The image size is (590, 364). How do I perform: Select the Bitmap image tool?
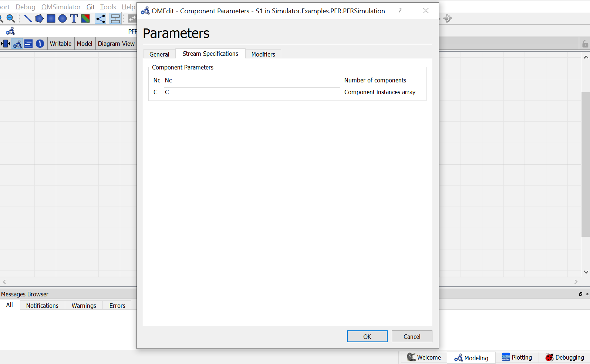(85, 18)
